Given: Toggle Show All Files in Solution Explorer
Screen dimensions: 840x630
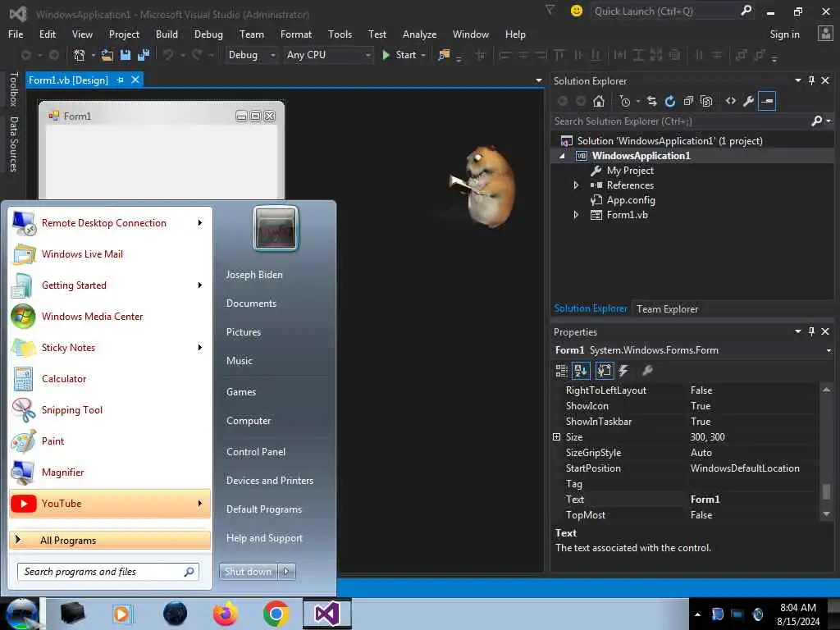Looking at the screenshot, I should pyautogui.click(x=706, y=101).
